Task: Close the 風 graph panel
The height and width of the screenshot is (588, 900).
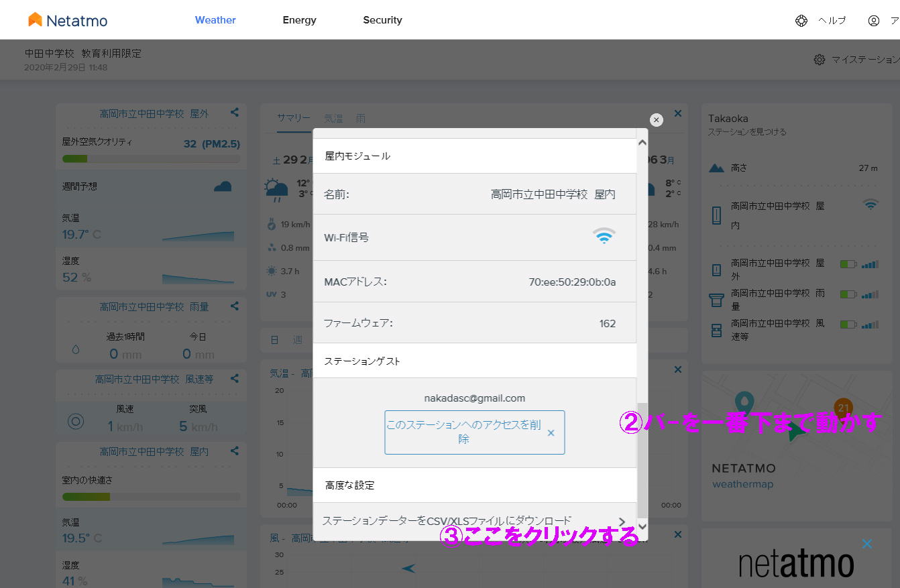Action: click(x=678, y=534)
